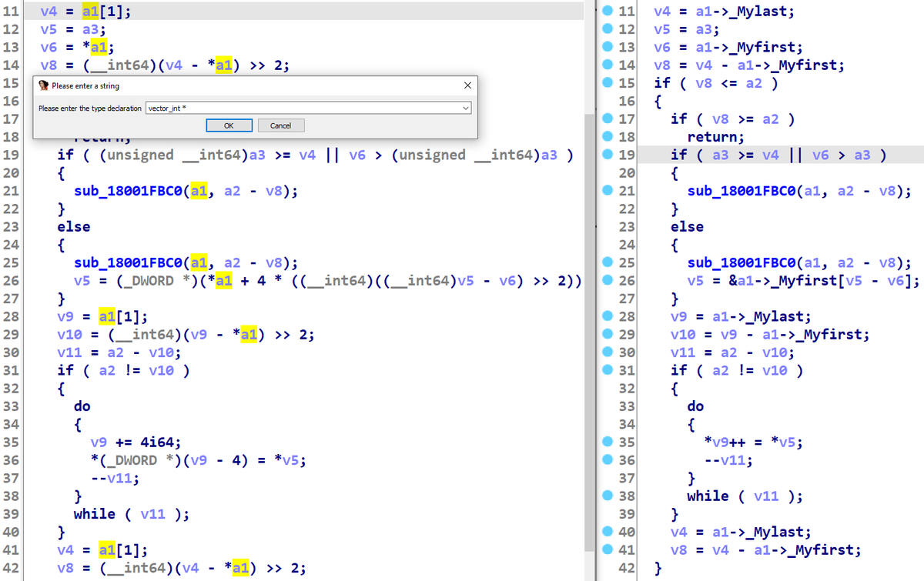Screen dimensions: 924x581
Task: Click sub_18001FBC0 call on left pane line 25
Action: point(129,262)
